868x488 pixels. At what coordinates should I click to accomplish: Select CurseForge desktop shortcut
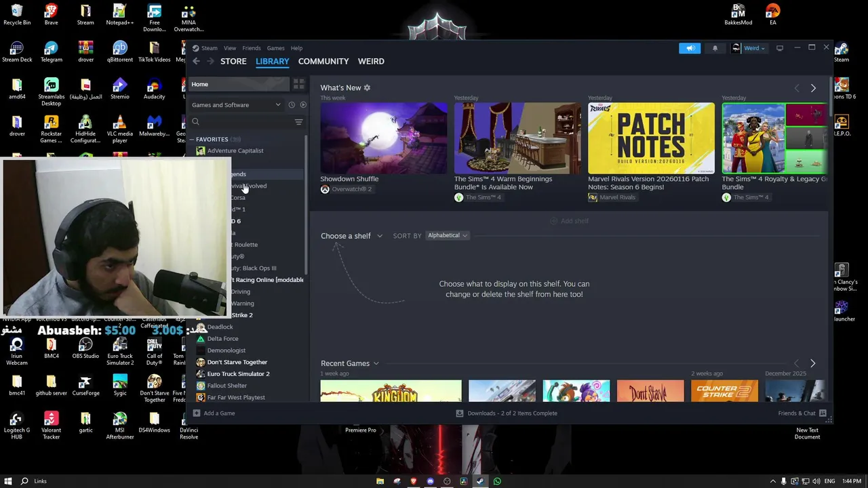[x=85, y=385]
